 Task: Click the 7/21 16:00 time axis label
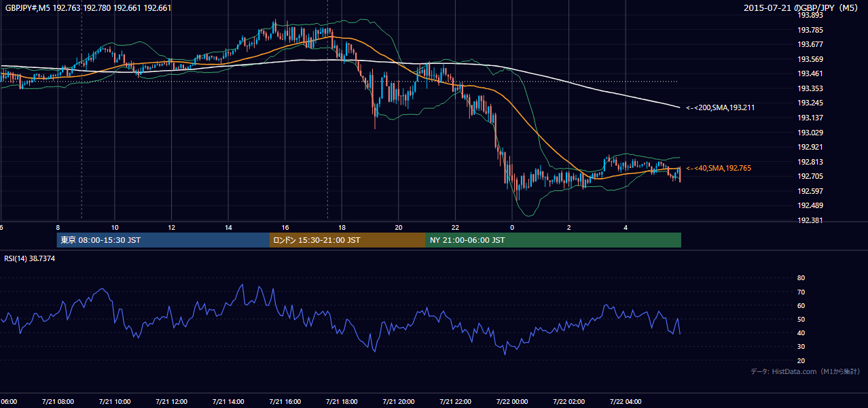285,402
